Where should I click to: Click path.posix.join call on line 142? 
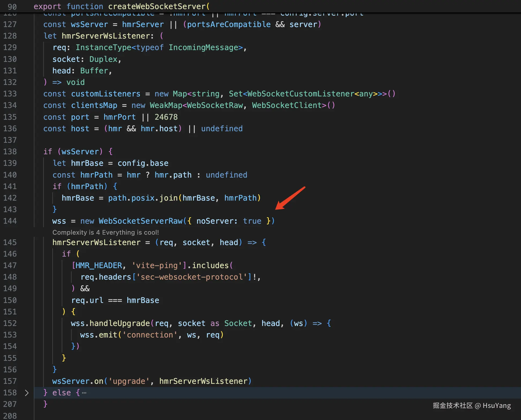pos(143,198)
